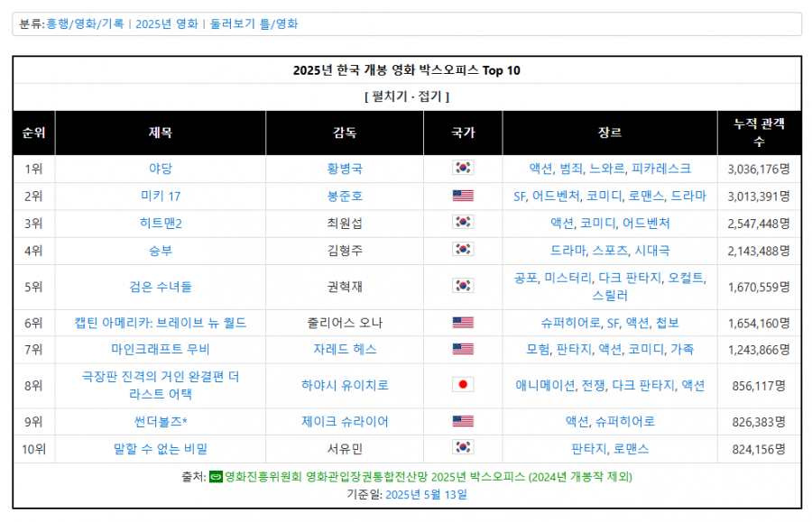Screen dimensions: 812x522
Task: Open 캡틴 아메리카: 브레이브 뉴 월드 link
Action: coord(161,324)
